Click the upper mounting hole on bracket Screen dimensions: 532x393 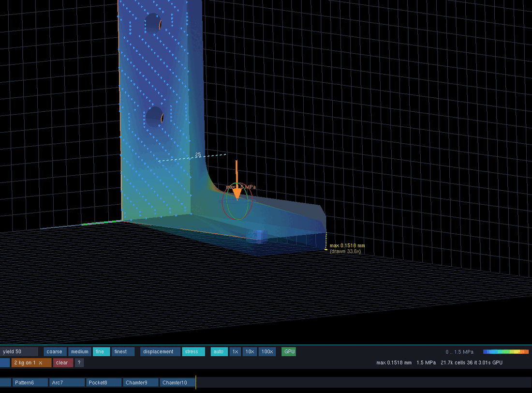153,23
